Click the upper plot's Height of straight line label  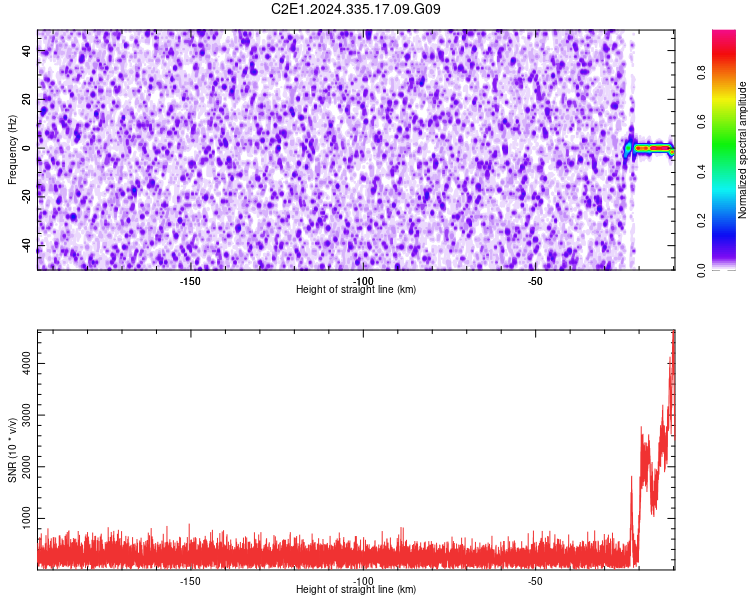pyautogui.click(x=356, y=289)
